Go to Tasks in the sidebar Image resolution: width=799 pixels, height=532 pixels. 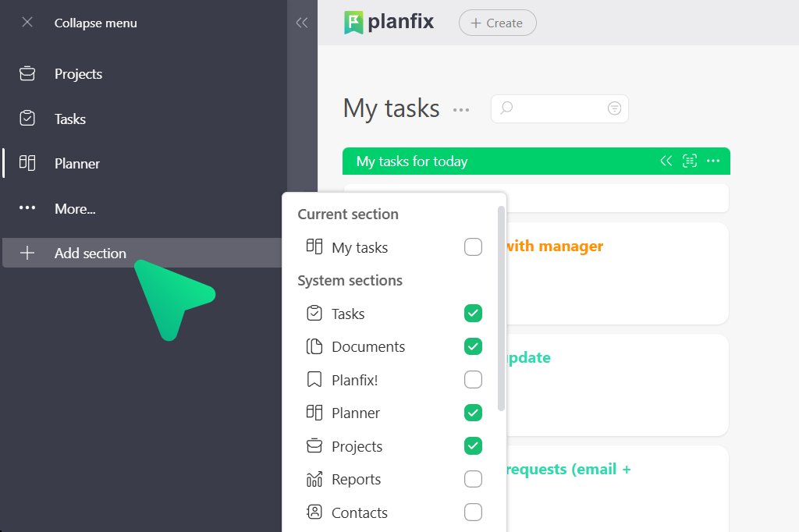point(70,119)
